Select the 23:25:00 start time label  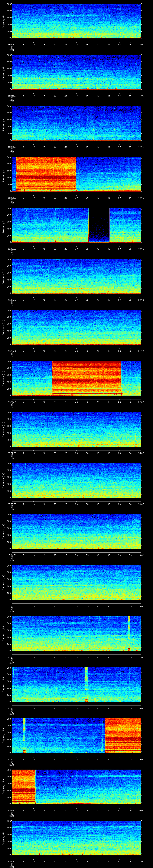12,606
